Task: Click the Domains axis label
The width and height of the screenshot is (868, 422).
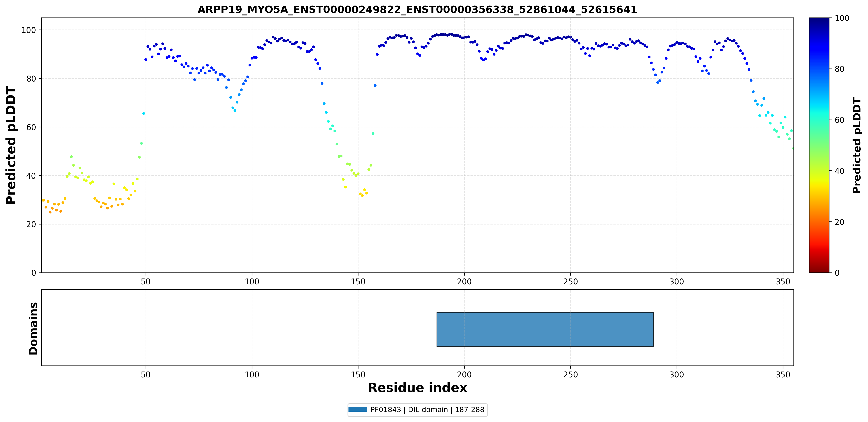Action: pos(33,328)
